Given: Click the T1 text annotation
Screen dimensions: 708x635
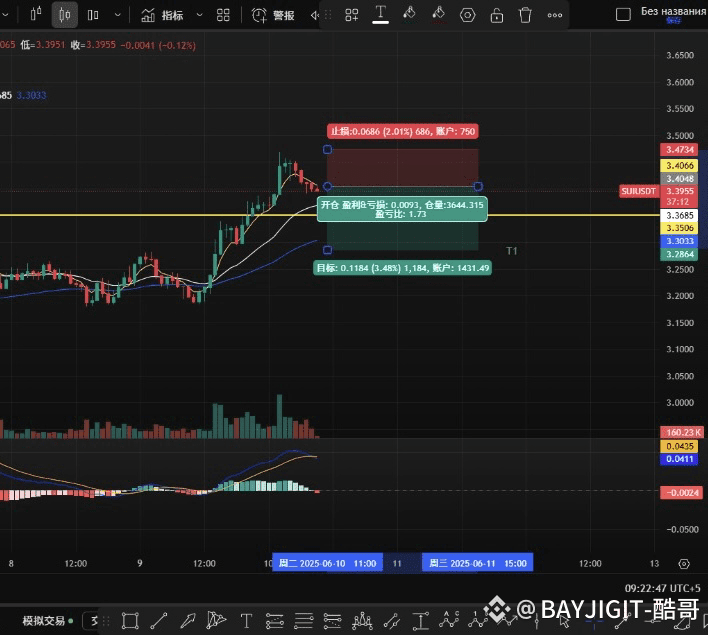Looking at the screenshot, I should pyautogui.click(x=512, y=251).
